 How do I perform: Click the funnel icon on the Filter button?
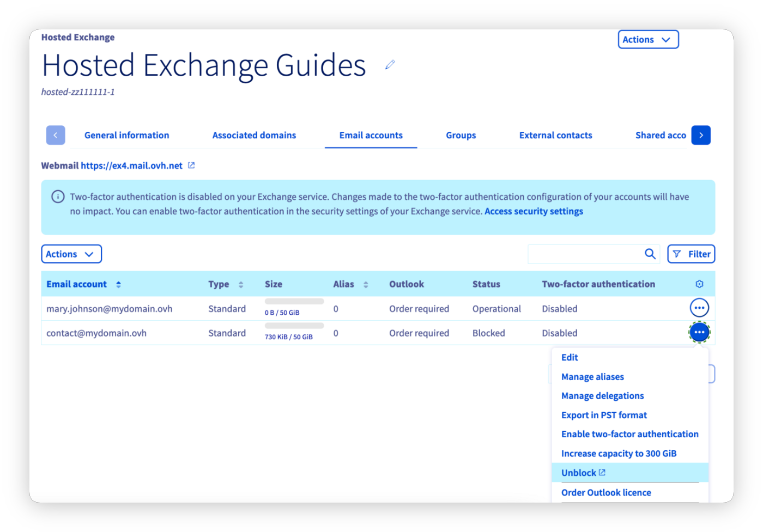[x=677, y=254]
